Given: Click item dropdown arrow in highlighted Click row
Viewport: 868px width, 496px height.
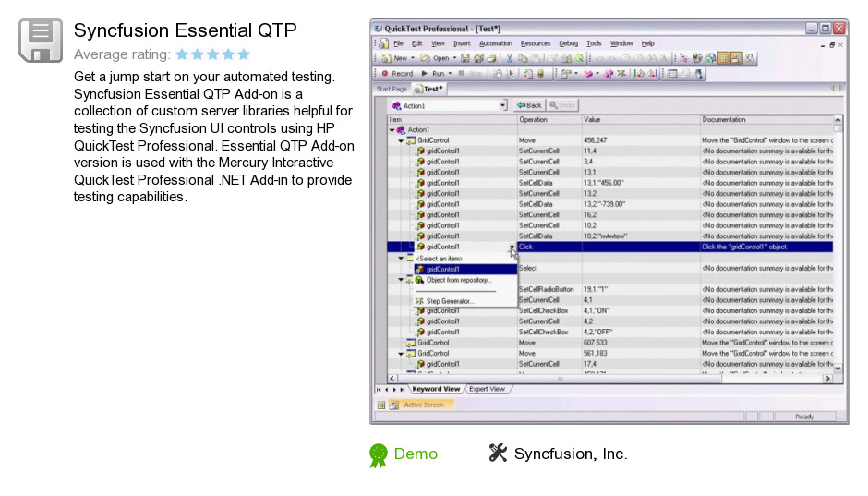Looking at the screenshot, I should 512,248.
